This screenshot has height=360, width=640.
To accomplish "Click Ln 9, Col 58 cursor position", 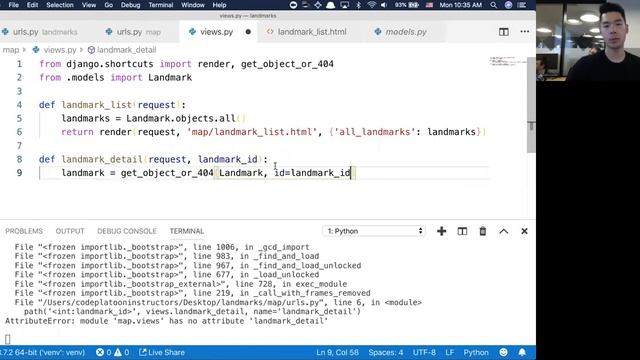I will tap(337, 352).
